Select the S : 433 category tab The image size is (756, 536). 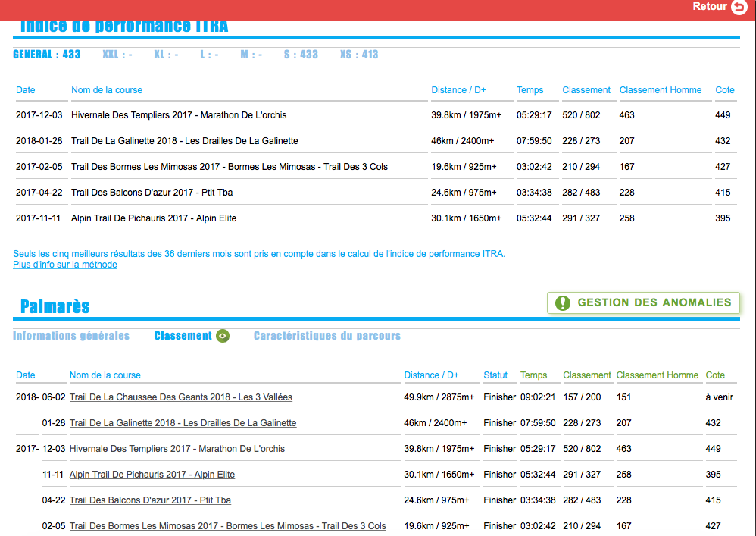pyautogui.click(x=301, y=55)
